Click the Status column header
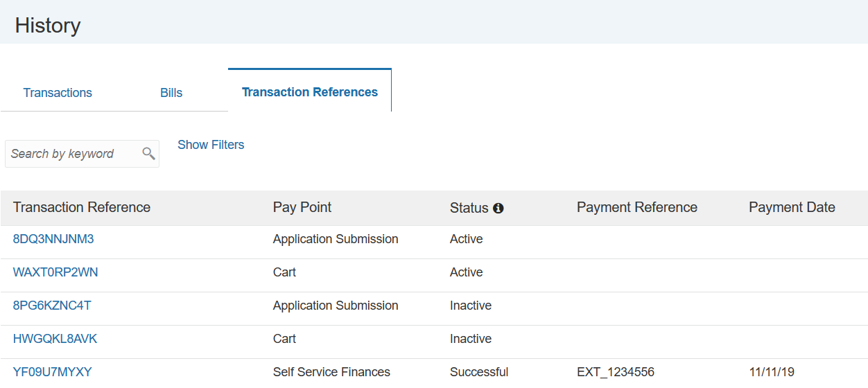 click(x=469, y=208)
